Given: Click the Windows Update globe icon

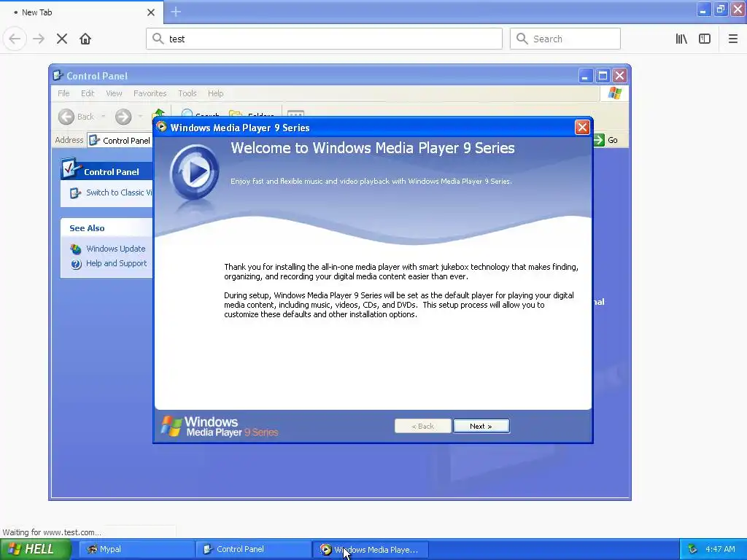Looking at the screenshot, I should pos(76,249).
